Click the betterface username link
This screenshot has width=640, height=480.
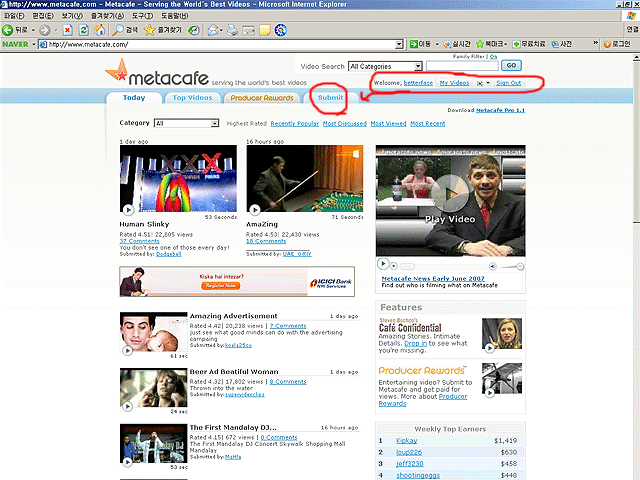[x=418, y=83]
